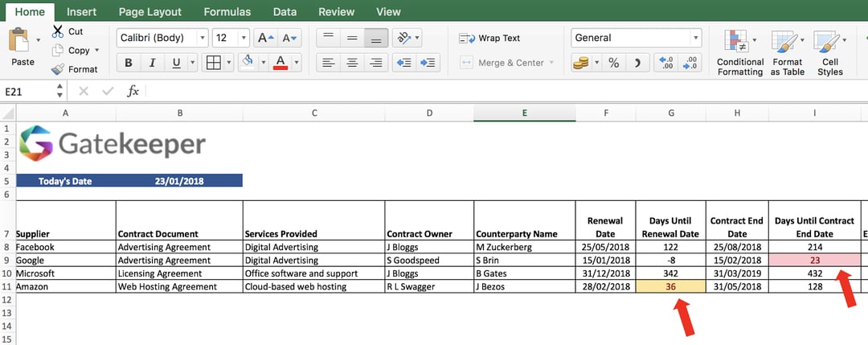868x345 pixels.
Task: Open Conditional Formatting
Action: (x=740, y=52)
